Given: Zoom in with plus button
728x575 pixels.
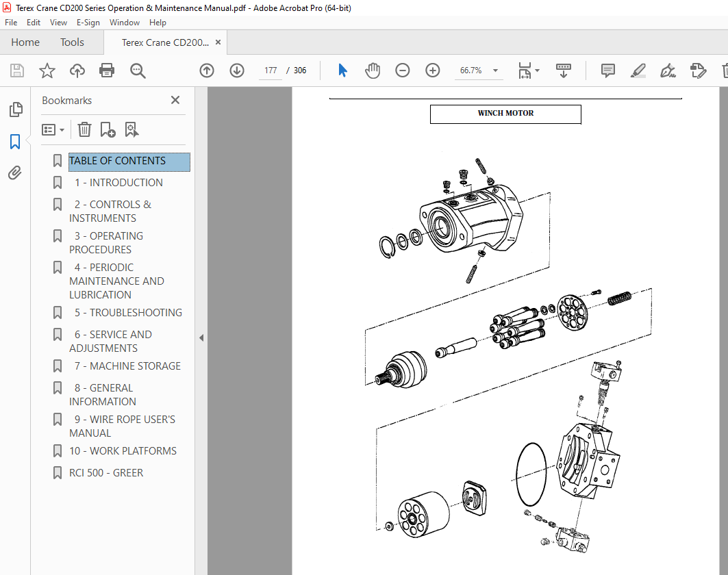Looking at the screenshot, I should tap(433, 71).
